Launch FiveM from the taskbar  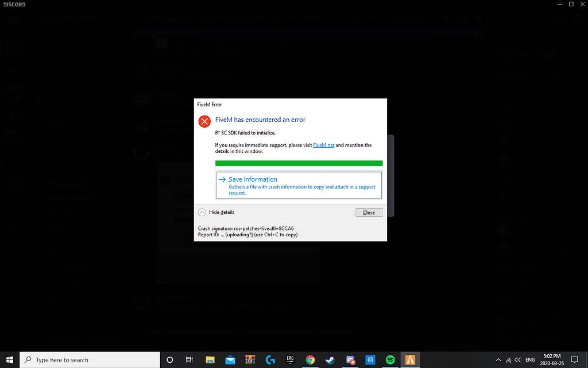(409, 360)
